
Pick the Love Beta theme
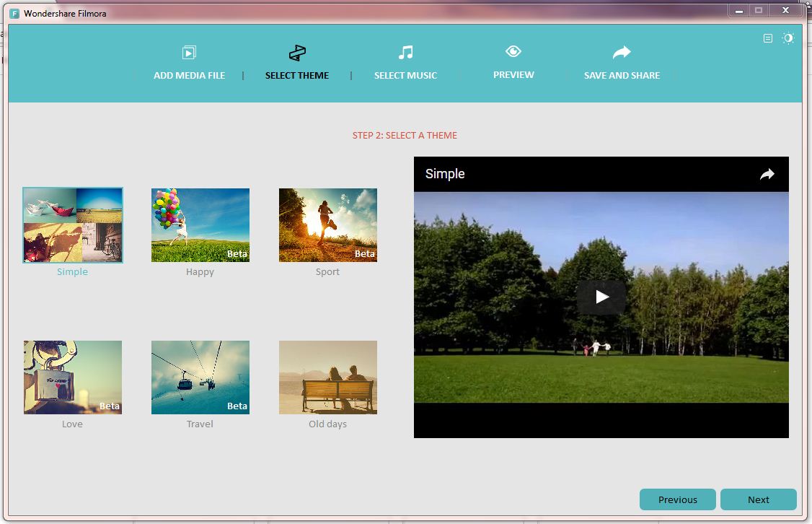tap(72, 377)
